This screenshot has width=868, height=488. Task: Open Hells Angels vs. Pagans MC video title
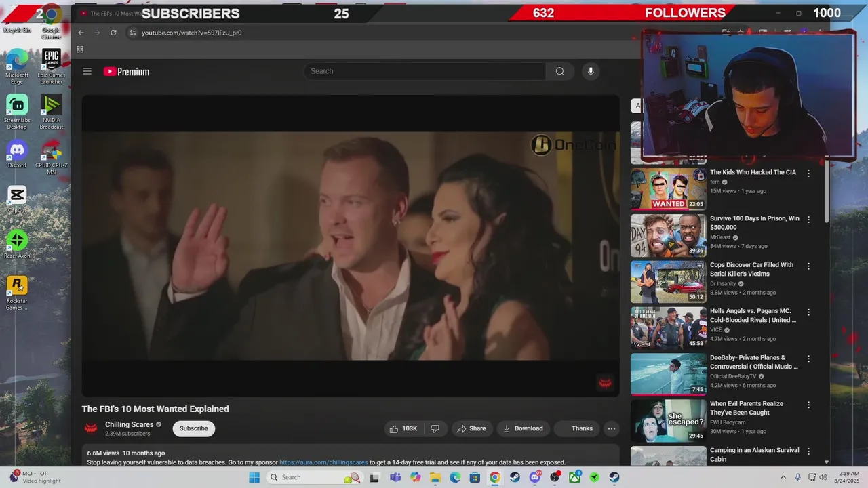coord(753,315)
